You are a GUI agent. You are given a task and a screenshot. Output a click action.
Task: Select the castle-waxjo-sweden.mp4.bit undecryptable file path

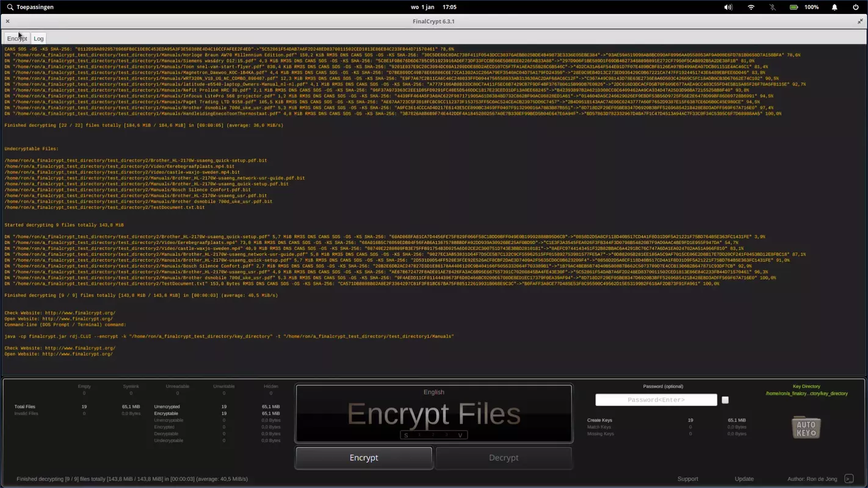(x=122, y=172)
